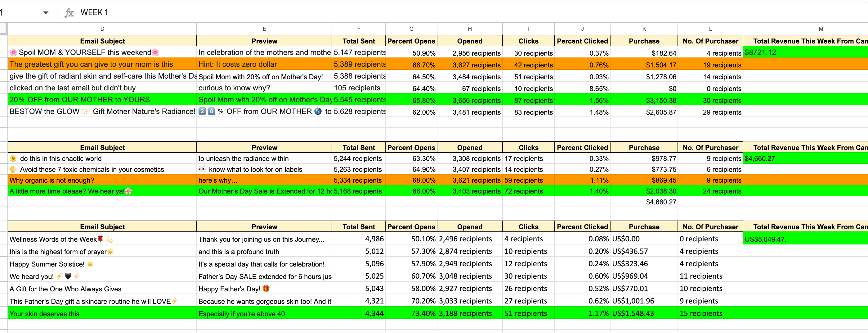This screenshot has width=868, height=333.
Task: Select the 'Hint: It costs zero dollar' preview cell
Action: (264, 64)
